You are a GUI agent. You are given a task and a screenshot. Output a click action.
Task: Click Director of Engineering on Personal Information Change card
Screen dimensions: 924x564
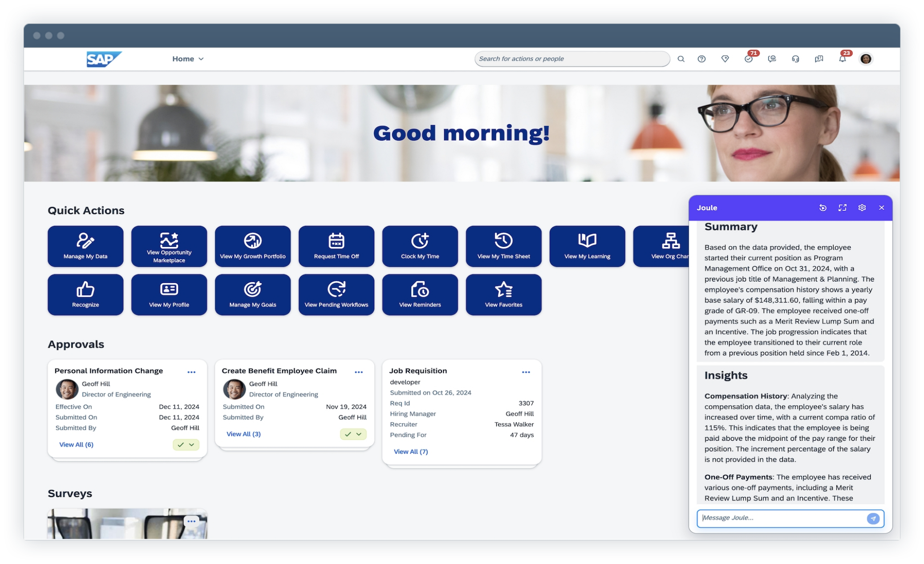click(116, 395)
